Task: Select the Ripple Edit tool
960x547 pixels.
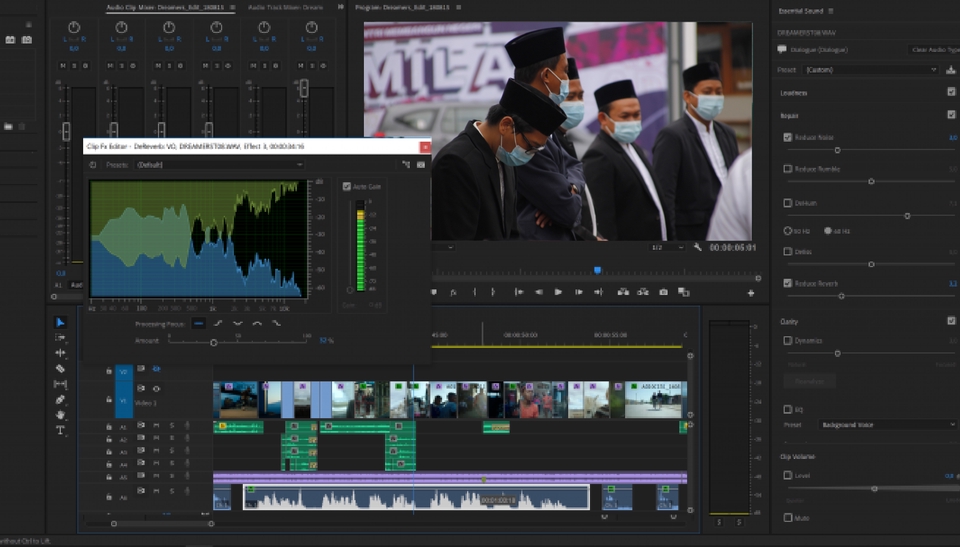Action: point(60,353)
